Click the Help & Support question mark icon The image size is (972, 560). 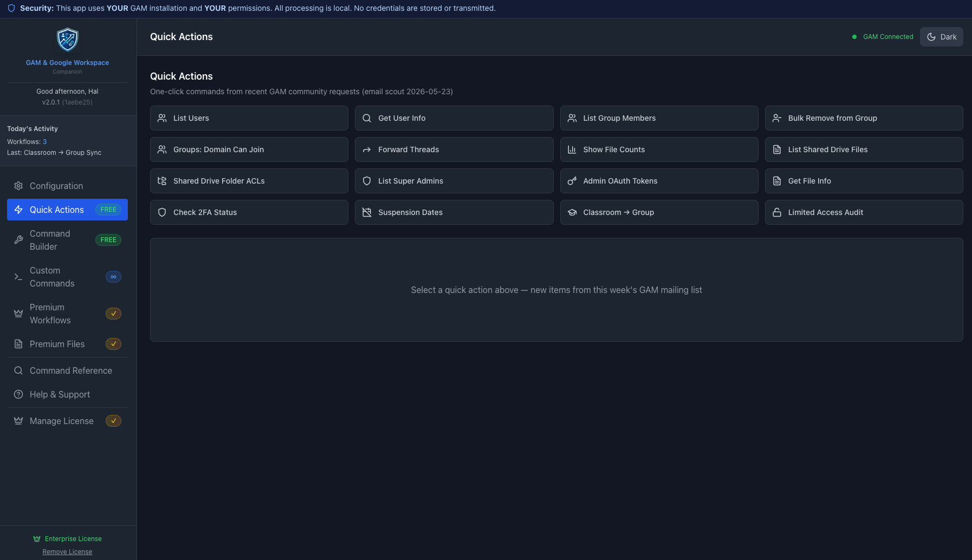(18, 394)
